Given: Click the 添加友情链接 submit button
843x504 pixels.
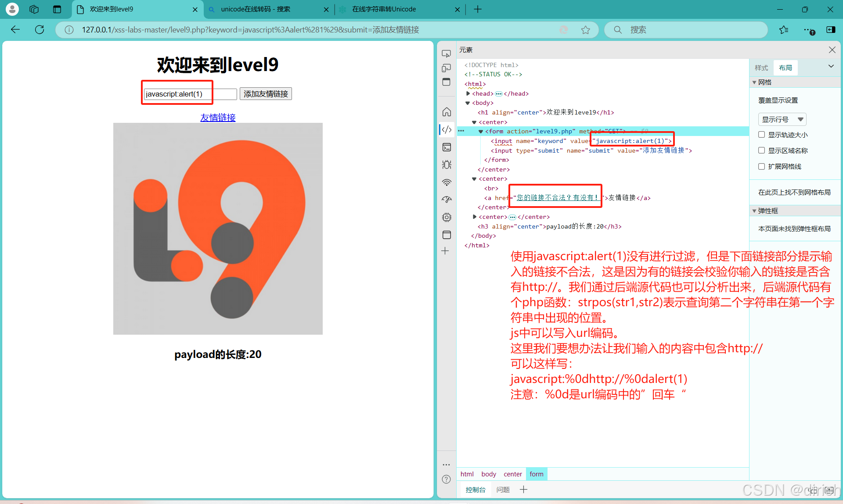Looking at the screenshot, I should (266, 94).
